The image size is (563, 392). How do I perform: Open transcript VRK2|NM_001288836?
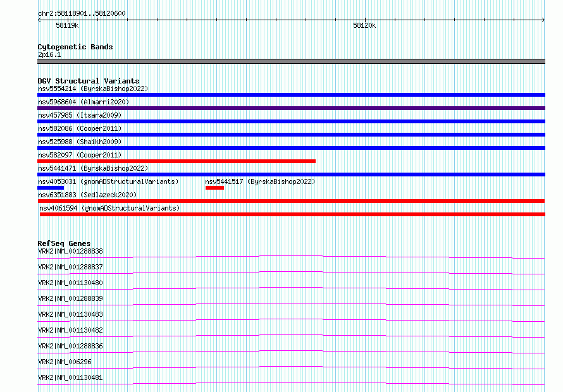click(70, 346)
